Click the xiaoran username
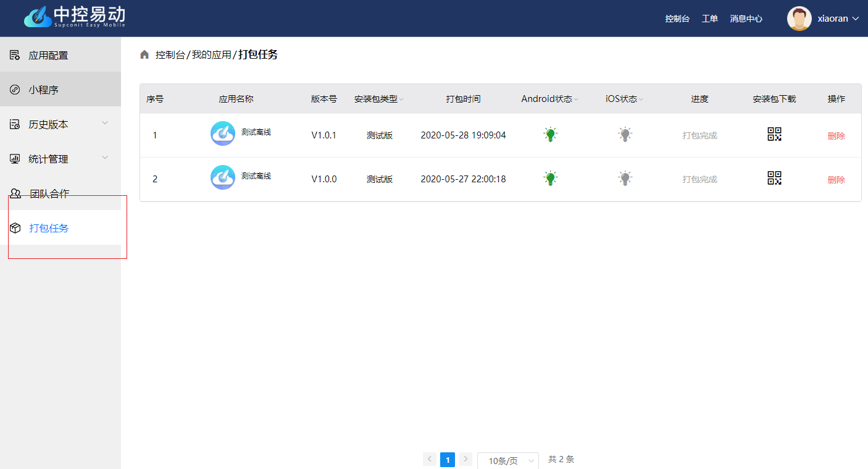Screen dimensions: 868x469 [x=833, y=19]
